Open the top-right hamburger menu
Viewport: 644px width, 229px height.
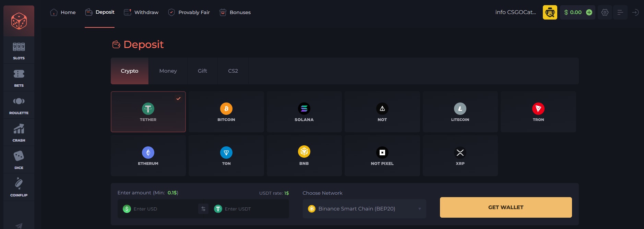click(620, 12)
